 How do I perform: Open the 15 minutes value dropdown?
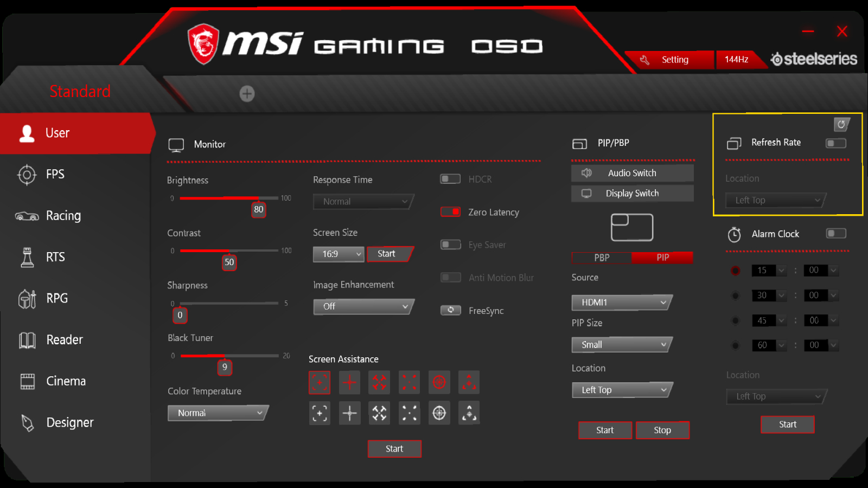[769, 270]
